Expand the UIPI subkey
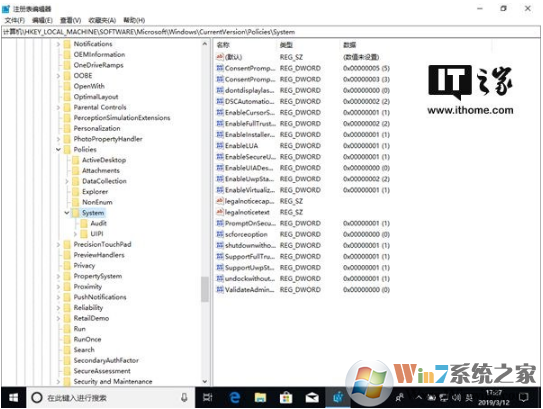Screen dimensions: 543x409 tap(75, 234)
